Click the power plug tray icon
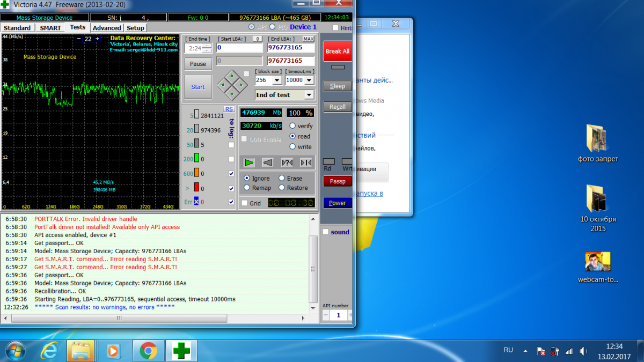644x362 pixels. (555, 351)
